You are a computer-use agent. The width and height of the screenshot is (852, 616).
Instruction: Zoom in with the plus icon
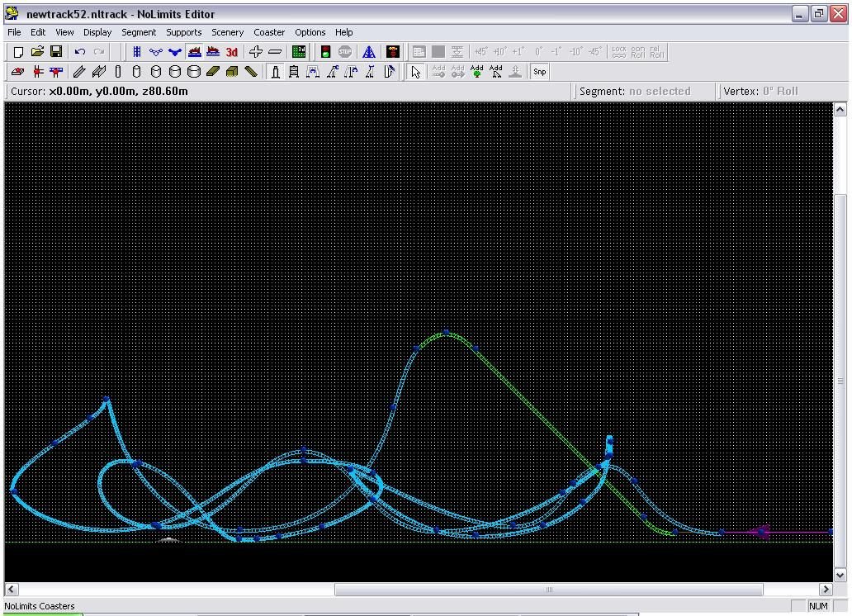255,52
